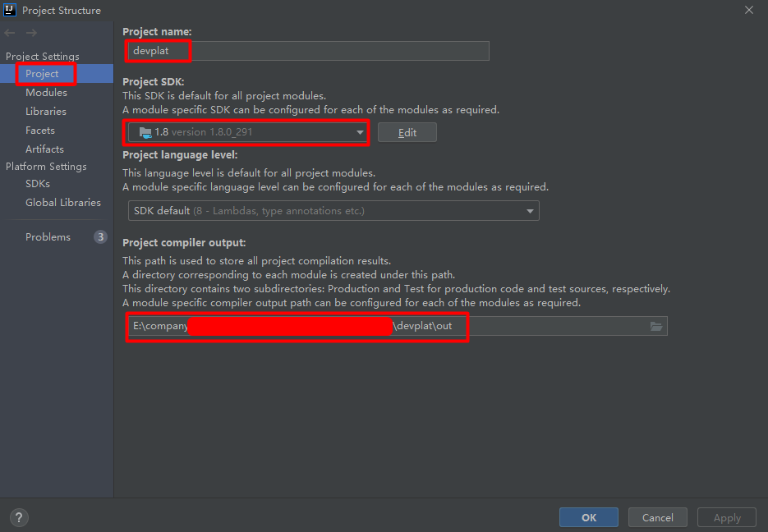Go to Facets section

tap(40, 131)
